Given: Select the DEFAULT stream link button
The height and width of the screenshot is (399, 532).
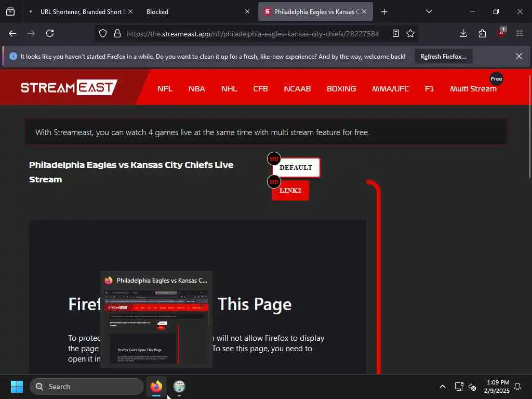Looking at the screenshot, I should (x=296, y=168).
